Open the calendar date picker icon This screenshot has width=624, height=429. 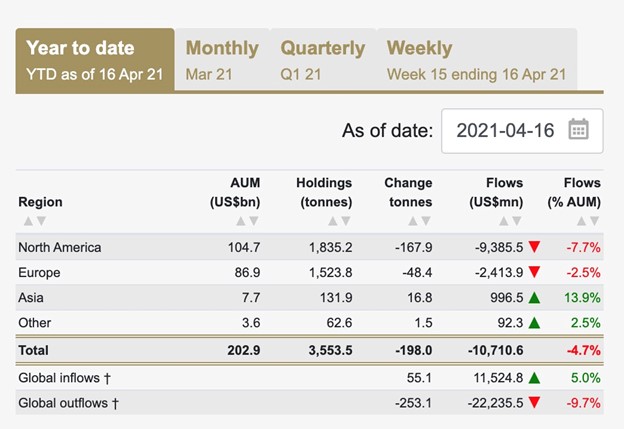point(578,130)
